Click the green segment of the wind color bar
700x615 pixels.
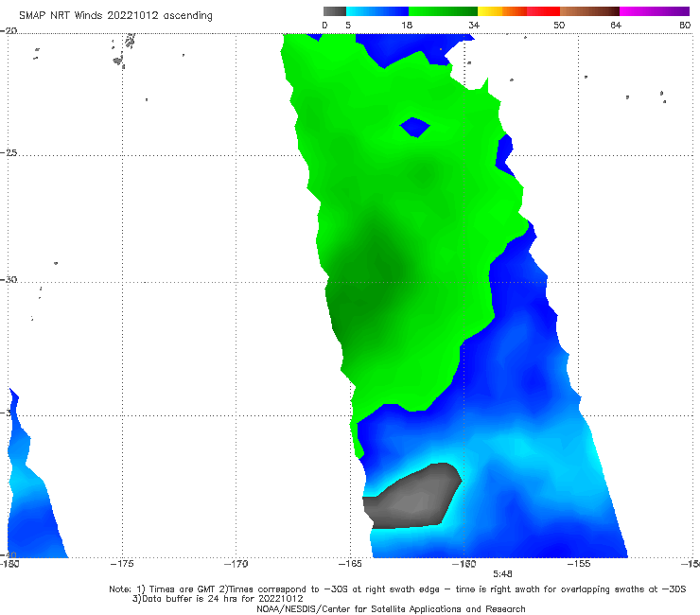click(443, 11)
